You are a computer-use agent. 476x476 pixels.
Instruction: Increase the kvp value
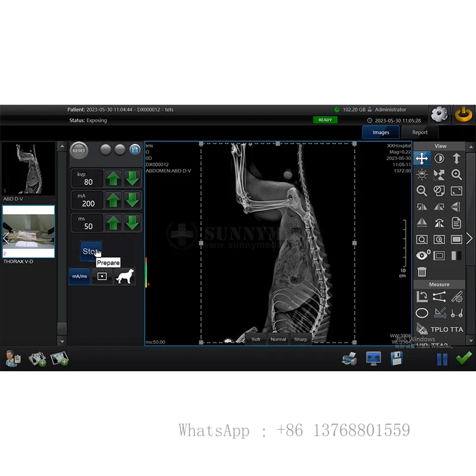113,178
